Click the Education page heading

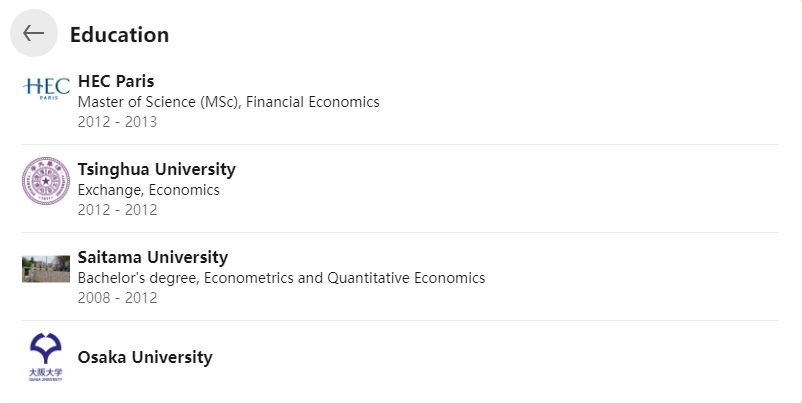[x=119, y=35]
